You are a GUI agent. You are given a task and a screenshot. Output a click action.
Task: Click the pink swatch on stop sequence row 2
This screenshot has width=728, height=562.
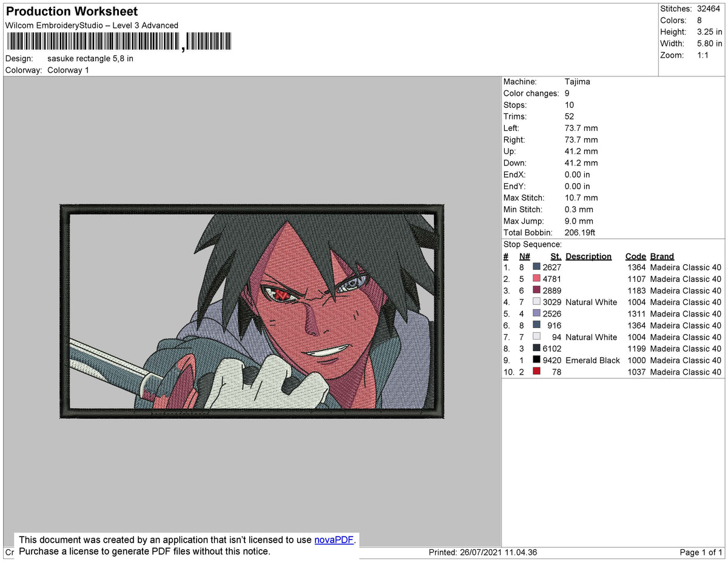(538, 279)
